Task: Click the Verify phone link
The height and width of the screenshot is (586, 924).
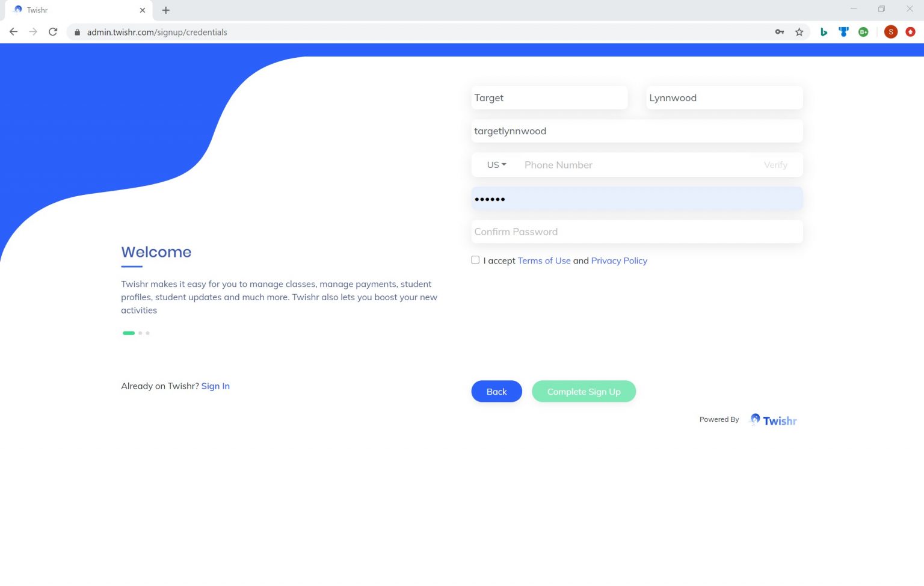Action: pyautogui.click(x=775, y=165)
